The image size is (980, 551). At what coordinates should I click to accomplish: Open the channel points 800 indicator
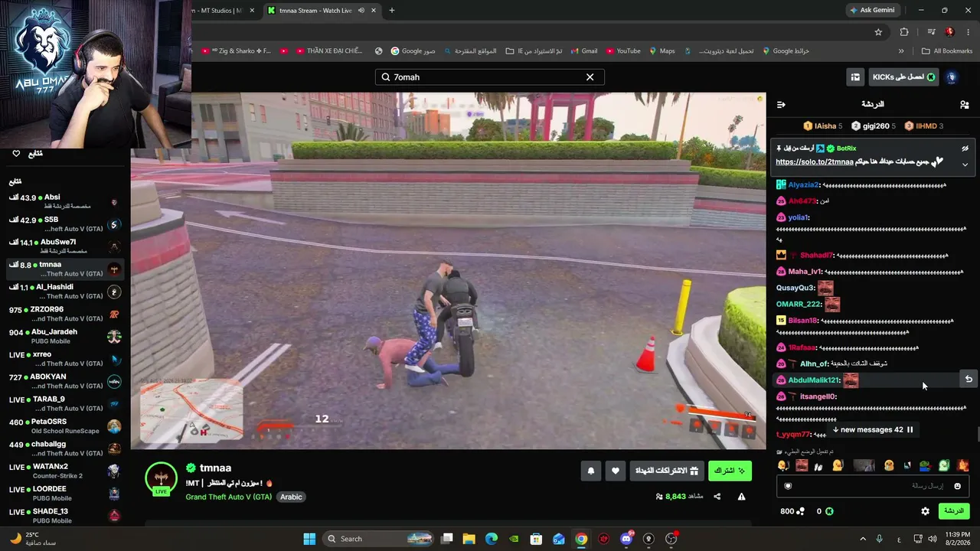tap(792, 511)
